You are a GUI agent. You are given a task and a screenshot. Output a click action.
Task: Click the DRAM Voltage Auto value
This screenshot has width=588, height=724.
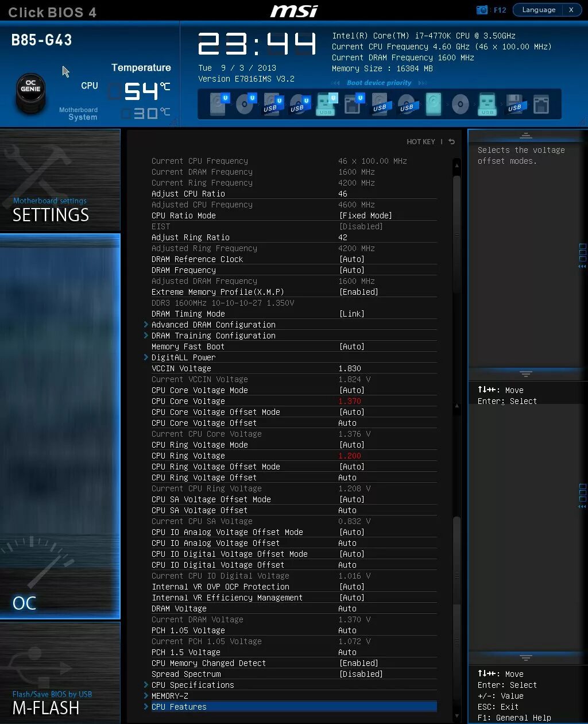tap(347, 609)
